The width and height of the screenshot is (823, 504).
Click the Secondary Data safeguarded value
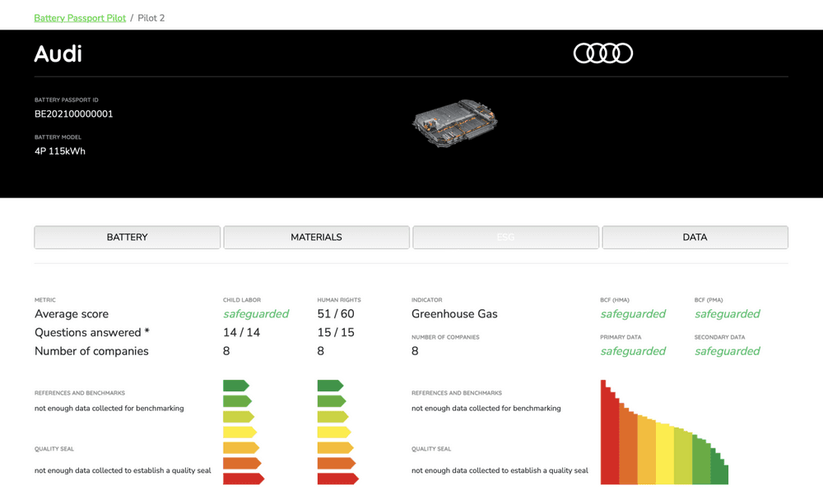point(727,351)
